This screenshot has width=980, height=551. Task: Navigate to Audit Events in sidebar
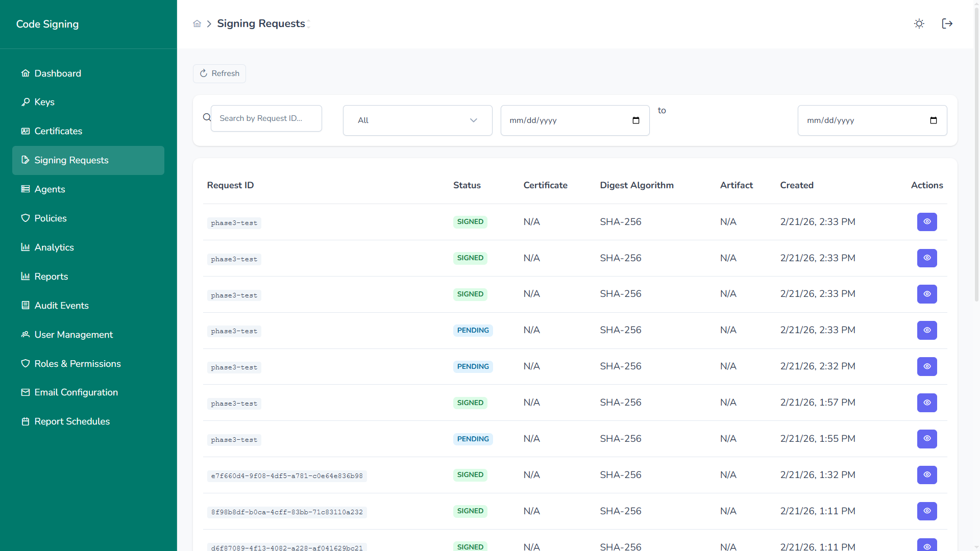pyautogui.click(x=61, y=306)
